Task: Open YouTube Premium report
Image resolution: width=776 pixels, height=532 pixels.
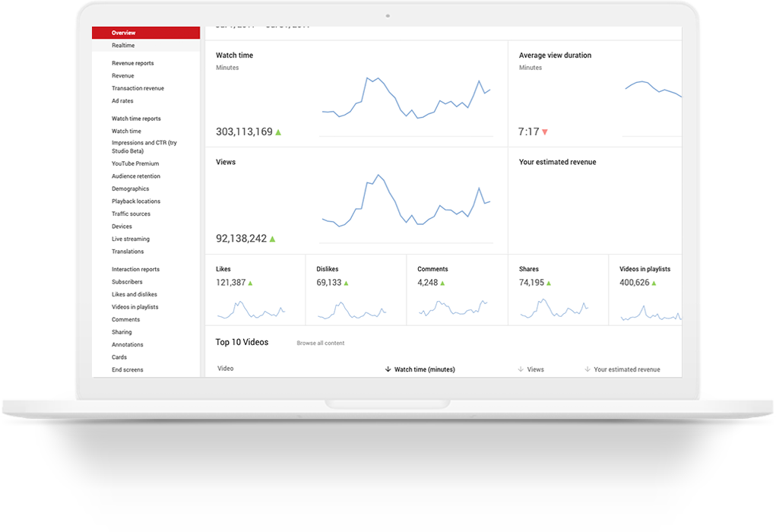Action: tap(135, 164)
